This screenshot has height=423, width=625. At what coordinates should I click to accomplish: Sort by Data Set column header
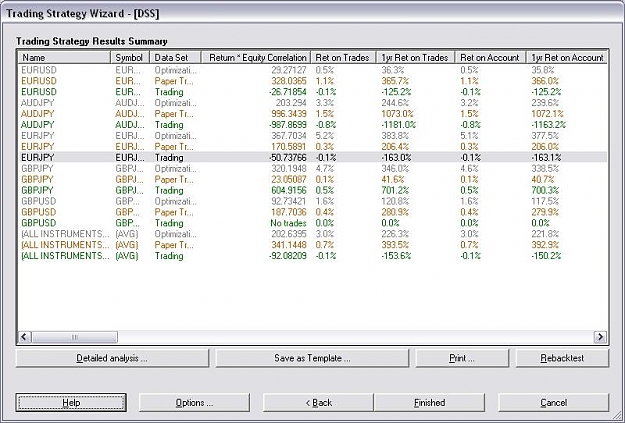click(x=175, y=57)
